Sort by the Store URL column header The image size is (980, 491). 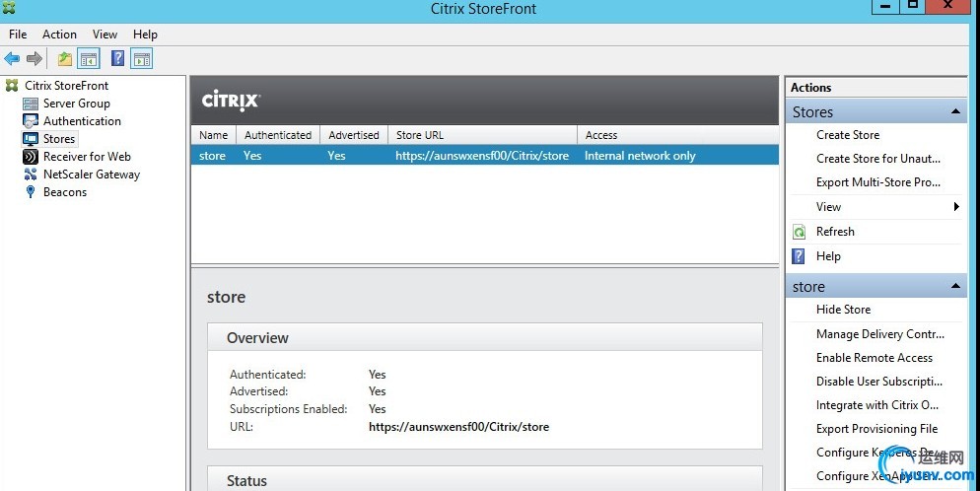coord(482,135)
